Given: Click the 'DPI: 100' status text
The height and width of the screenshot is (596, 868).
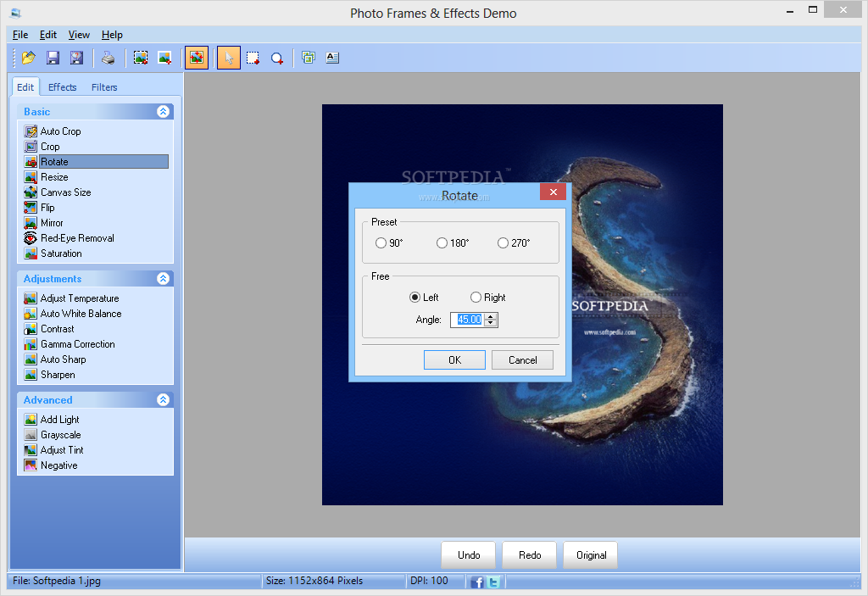Looking at the screenshot, I should click(x=429, y=581).
